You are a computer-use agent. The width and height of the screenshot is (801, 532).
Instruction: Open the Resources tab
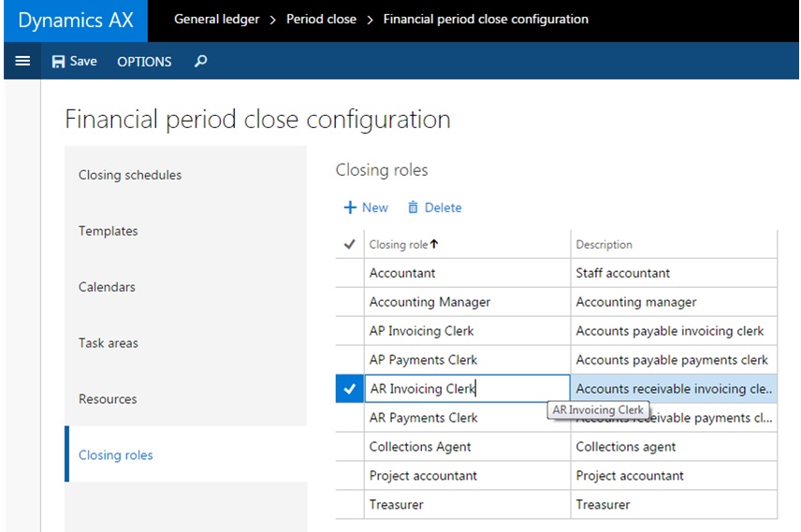[108, 399]
